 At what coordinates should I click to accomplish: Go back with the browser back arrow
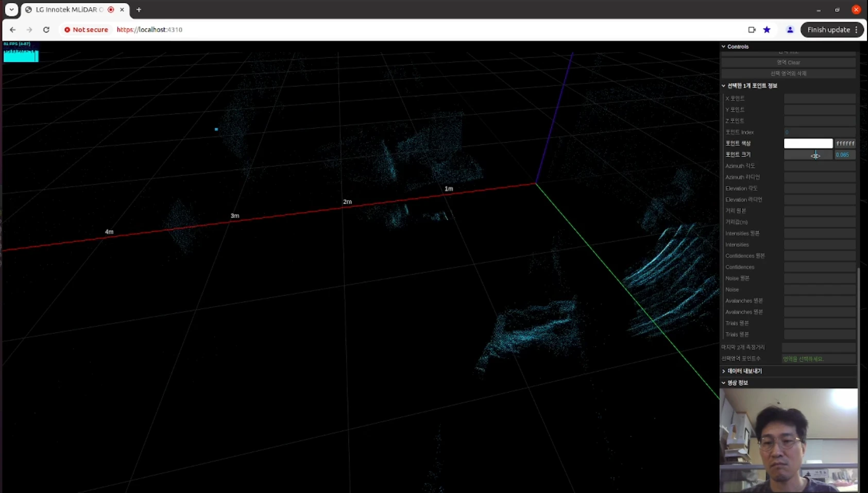pos(12,30)
